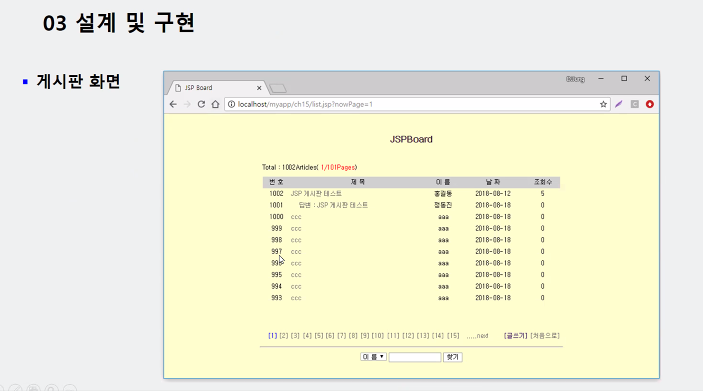Viewport: 703px width, 391px height.
Task: Click the red circular extension icon
Action: click(650, 104)
